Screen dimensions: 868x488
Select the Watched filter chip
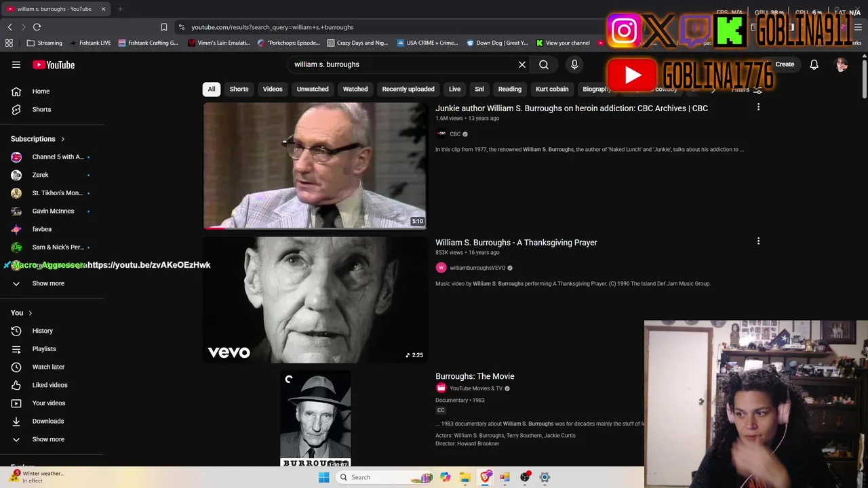pos(355,89)
